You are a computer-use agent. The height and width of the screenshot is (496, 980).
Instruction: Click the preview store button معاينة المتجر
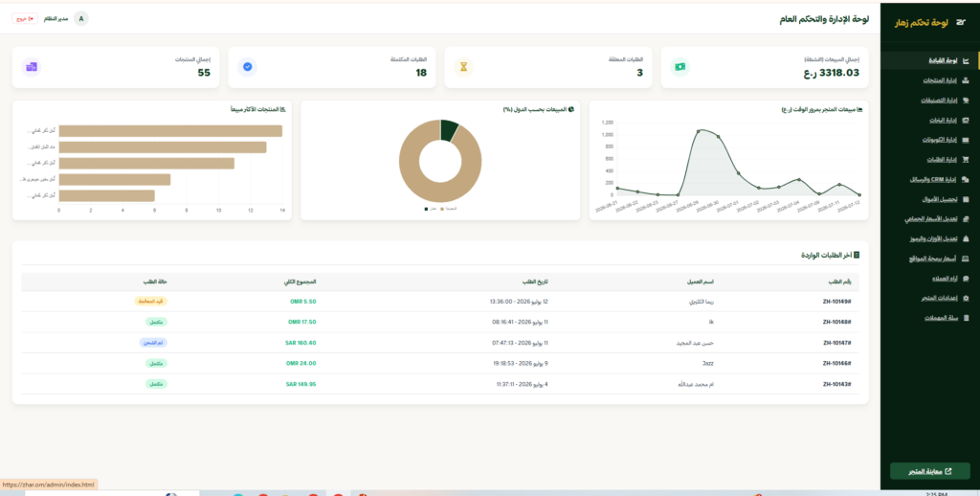[x=930, y=471]
